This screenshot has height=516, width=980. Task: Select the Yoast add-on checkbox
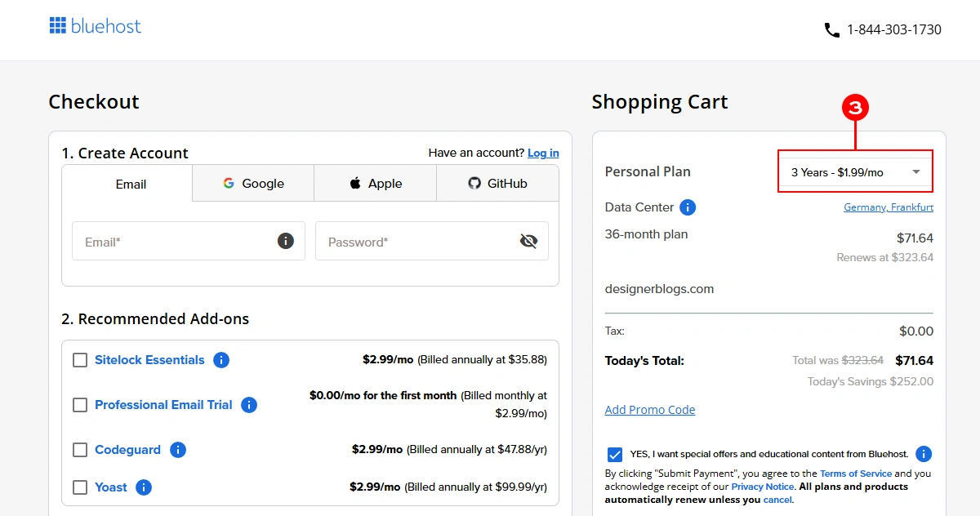(79, 487)
